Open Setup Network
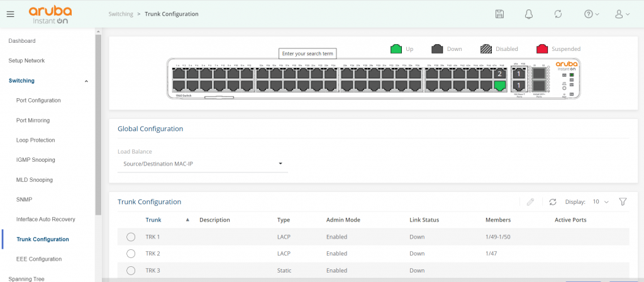This screenshot has height=282, width=644. 26,61
